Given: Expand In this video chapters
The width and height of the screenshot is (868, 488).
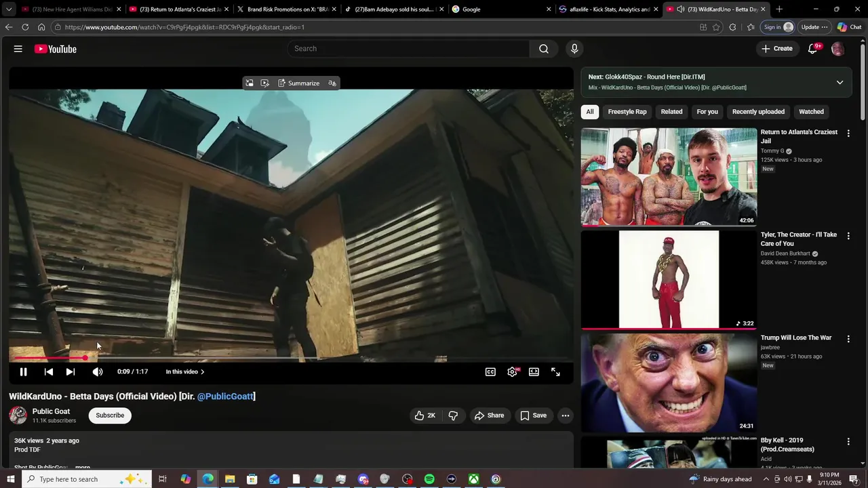Looking at the screenshot, I should [185, 371].
